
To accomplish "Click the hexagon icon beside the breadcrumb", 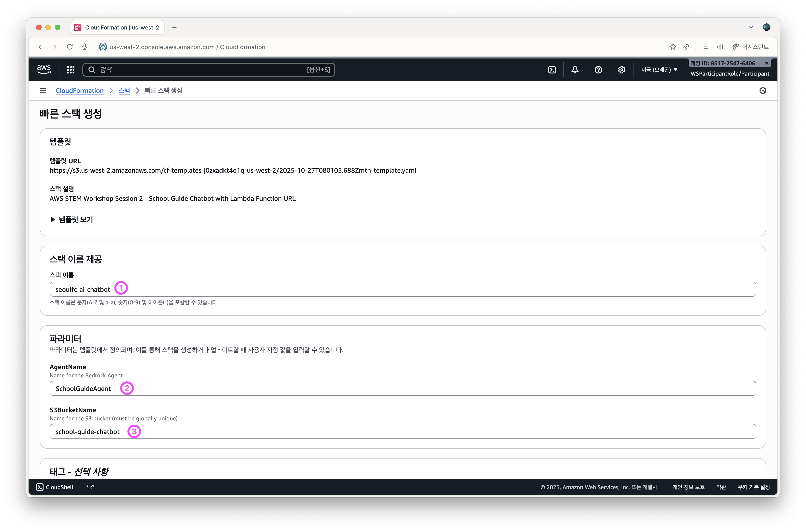I will (763, 91).
